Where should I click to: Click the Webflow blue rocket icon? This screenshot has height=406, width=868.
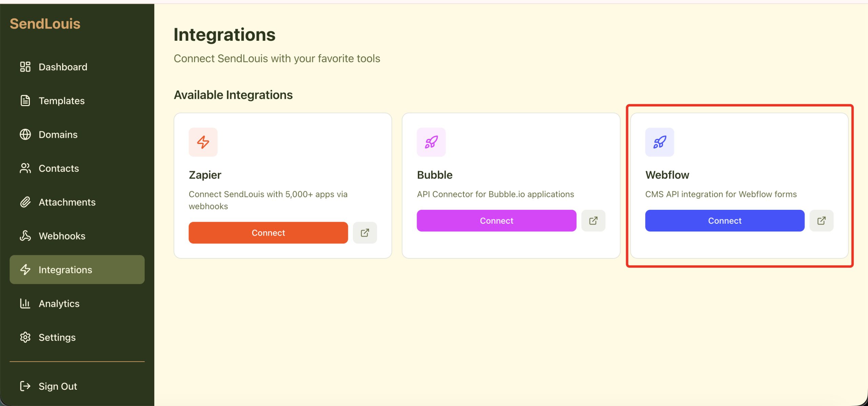tap(659, 142)
